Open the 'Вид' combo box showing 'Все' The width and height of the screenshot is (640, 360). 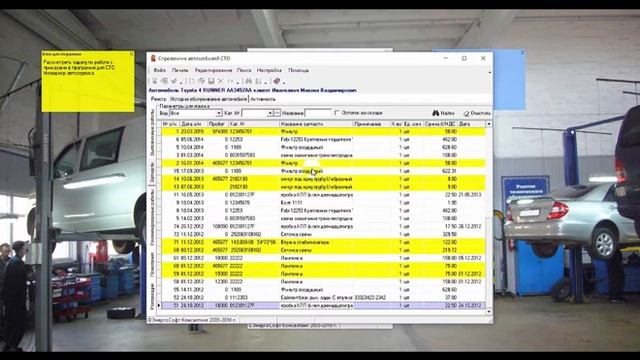[x=196, y=113]
